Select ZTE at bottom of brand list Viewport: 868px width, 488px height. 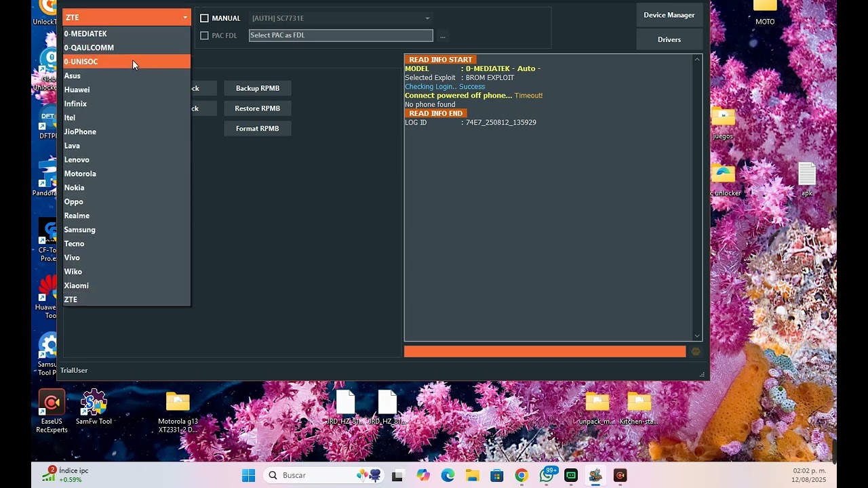126,300
